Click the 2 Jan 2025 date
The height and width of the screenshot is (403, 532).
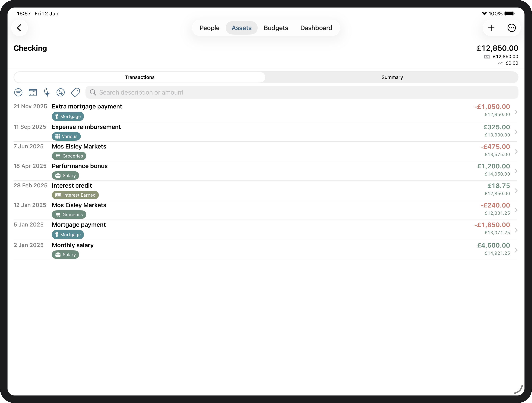(29, 245)
